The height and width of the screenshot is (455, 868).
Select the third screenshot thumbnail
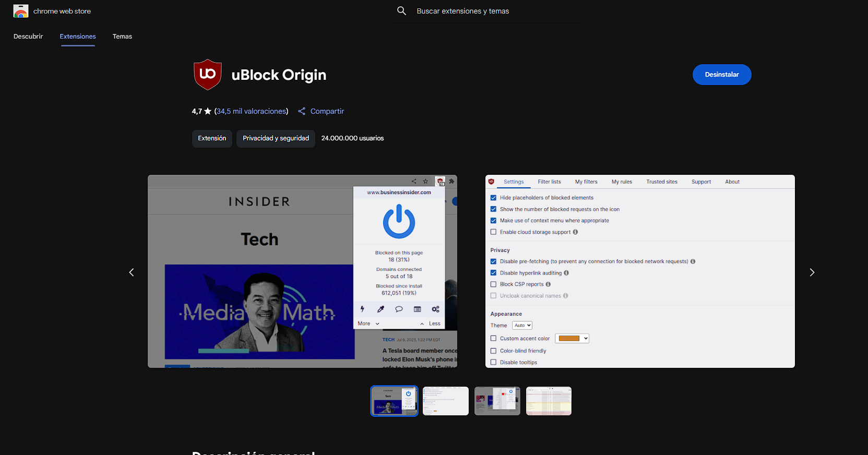(x=497, y=401)
